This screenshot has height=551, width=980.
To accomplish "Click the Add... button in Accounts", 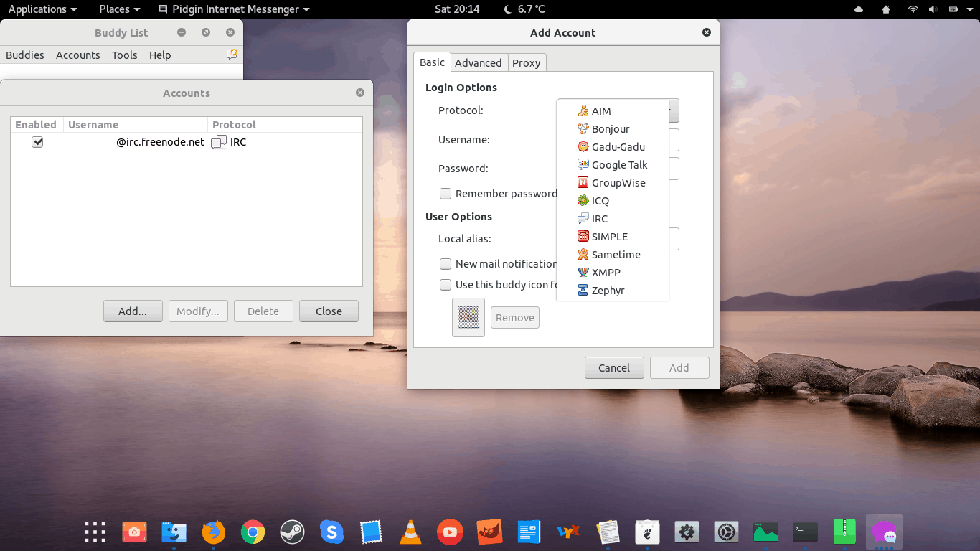I will coord(133,311).
